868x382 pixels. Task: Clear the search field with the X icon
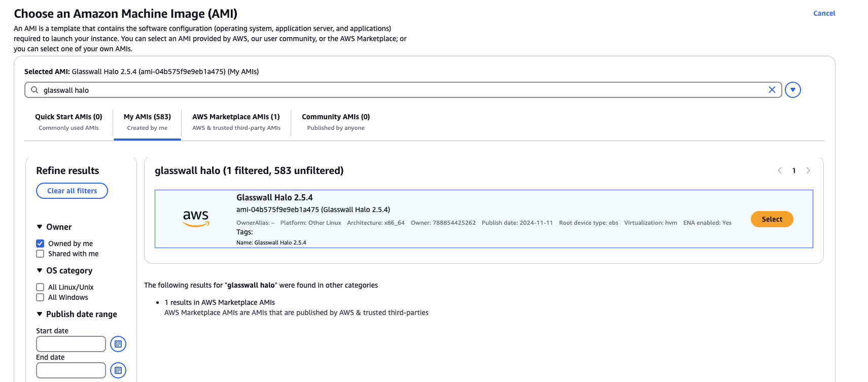point(772,90)
